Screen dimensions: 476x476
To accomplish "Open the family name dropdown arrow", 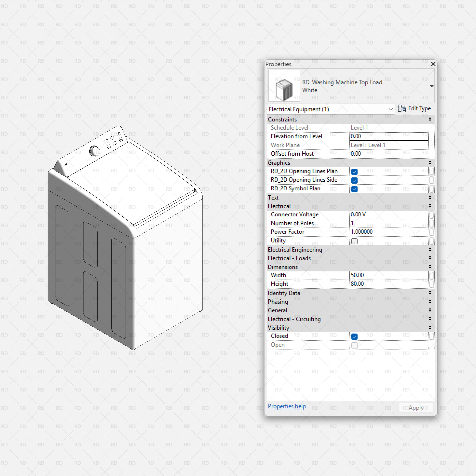I will click(x=432, y=86).
